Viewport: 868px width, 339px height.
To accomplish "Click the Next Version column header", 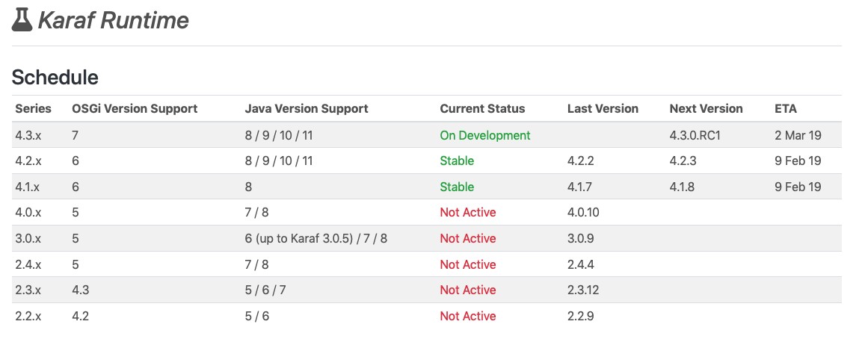I will [706, 108].
